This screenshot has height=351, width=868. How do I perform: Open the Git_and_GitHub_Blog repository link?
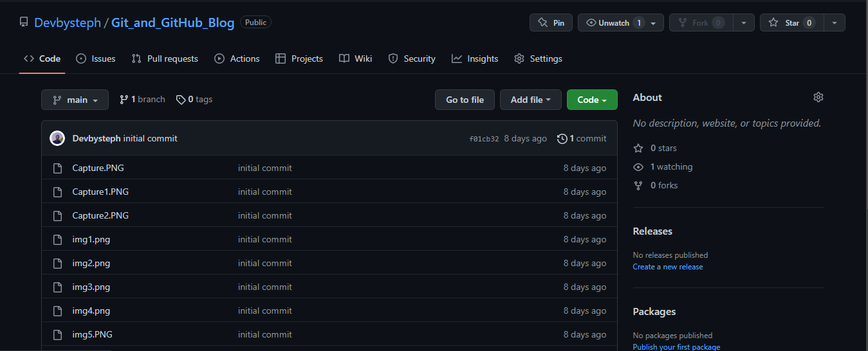(x=173, y=22)
